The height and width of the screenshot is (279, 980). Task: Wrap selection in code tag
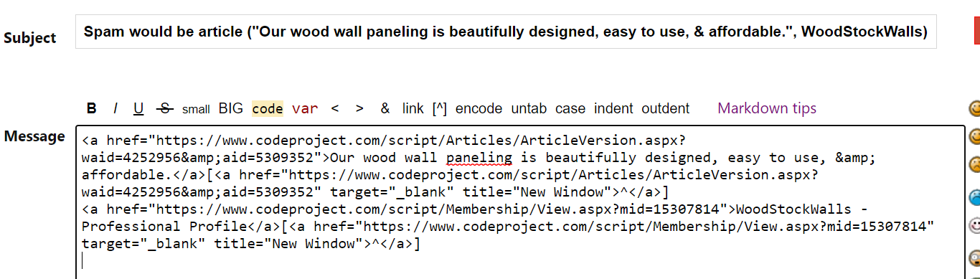(268, 109)
